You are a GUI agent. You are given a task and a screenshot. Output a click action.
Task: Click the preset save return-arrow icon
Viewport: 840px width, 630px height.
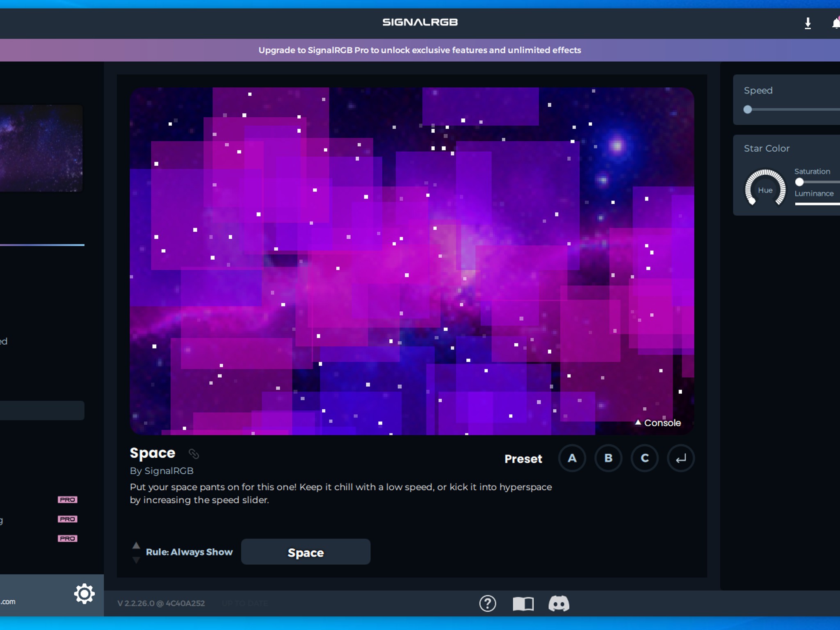[x=681, y=458]
